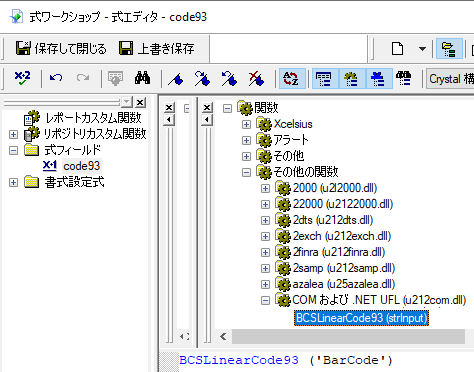Click the 'BarCode' argument in the formula

[x=350, y=360]
